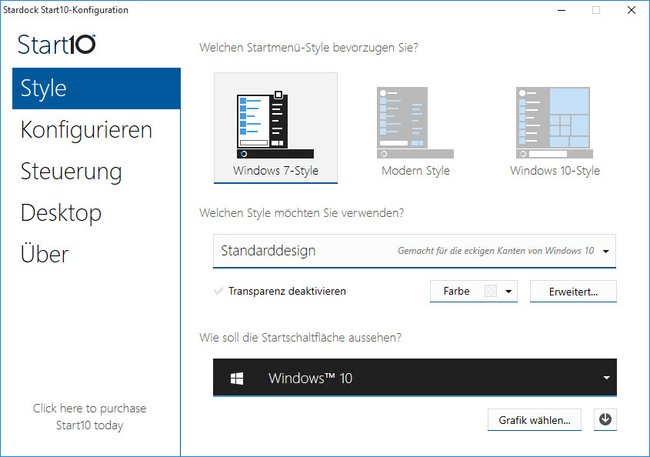The image size is (650, 457).
Task: Open the Style section
Action: pos(96,88)
